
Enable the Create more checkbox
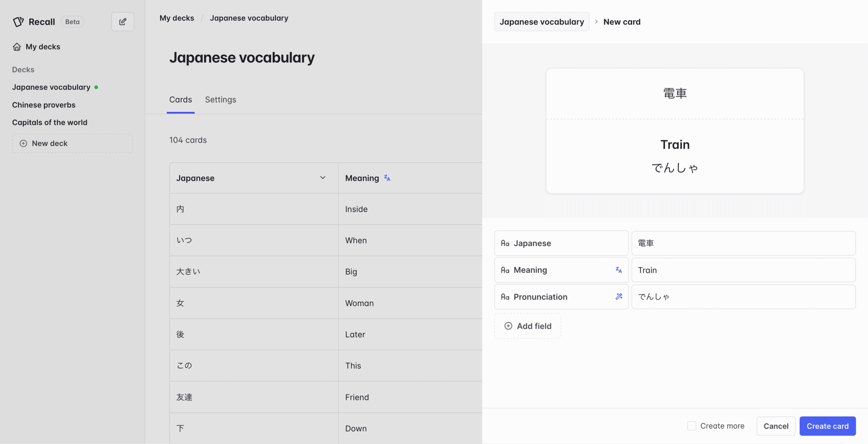691,426
